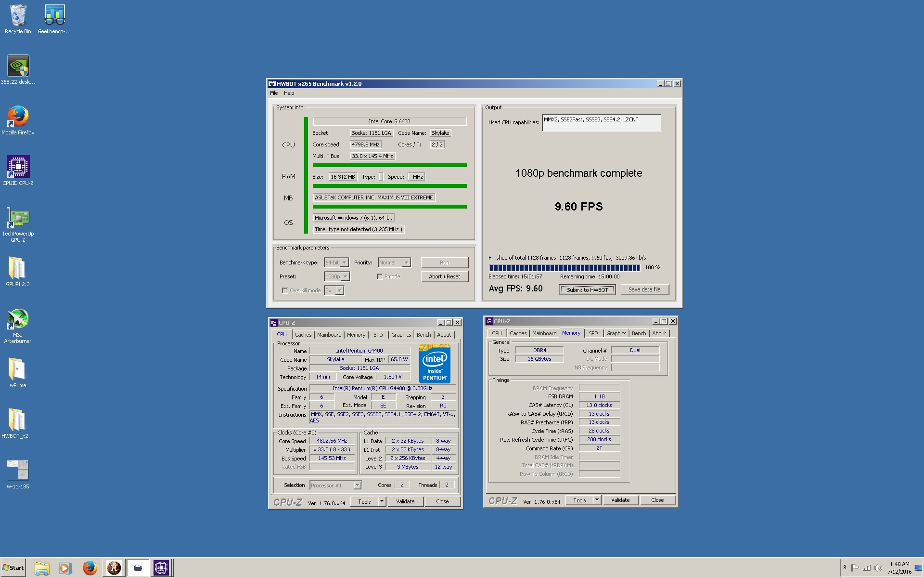Open the Overkill 2x multiplier dropdown
Image resolution: width=924 pixels, height=578 pixels.
click(340, 290)
